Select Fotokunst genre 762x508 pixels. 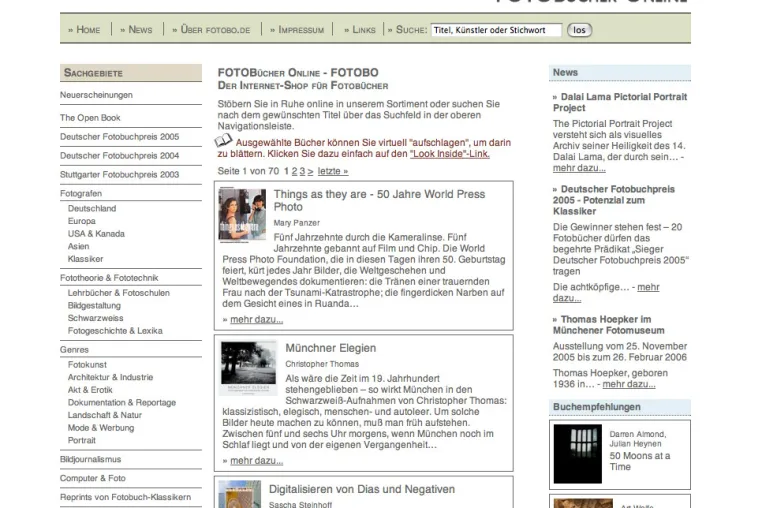click(x=87, y=365)
